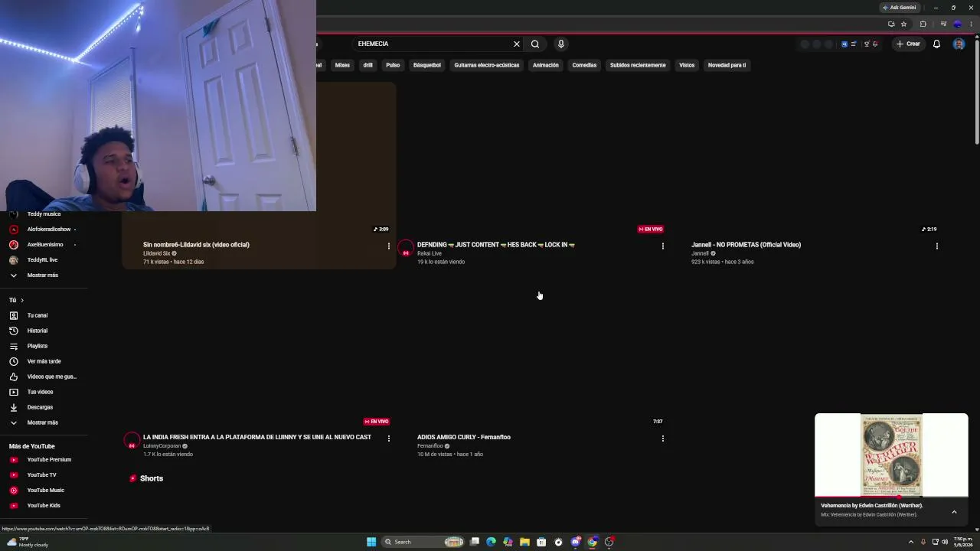Open File Explorer from taskbar

524,542
